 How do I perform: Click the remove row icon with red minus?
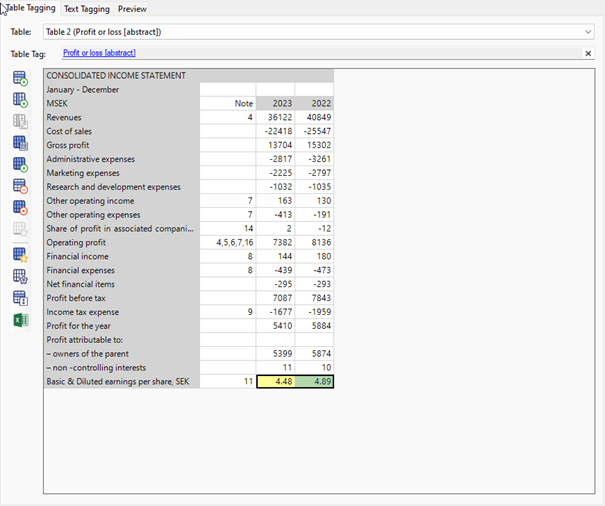(20, 186)
